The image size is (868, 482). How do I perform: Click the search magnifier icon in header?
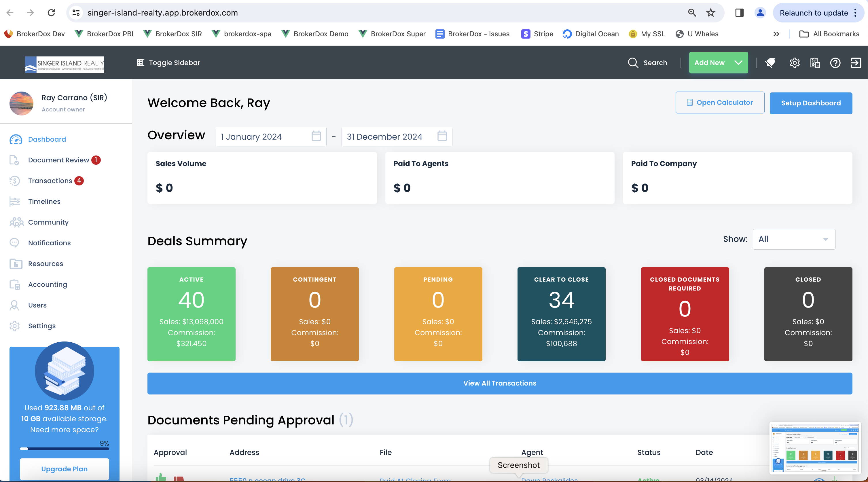(633, 63)
